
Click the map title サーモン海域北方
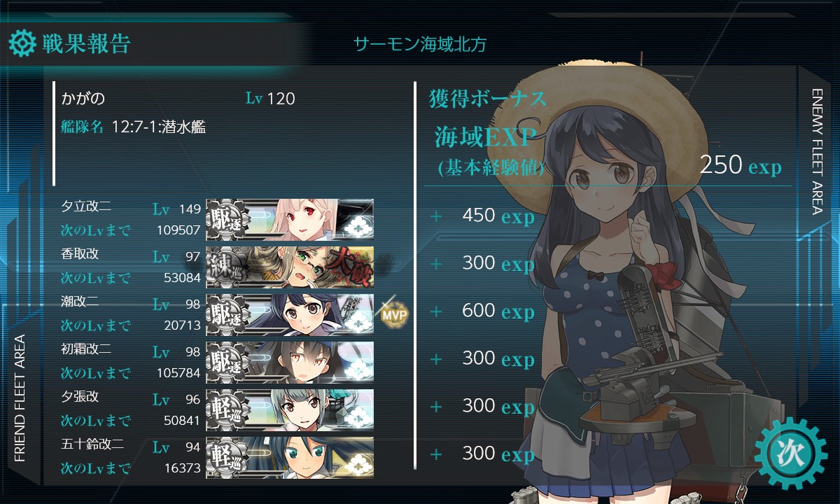(x=420, y=45)
